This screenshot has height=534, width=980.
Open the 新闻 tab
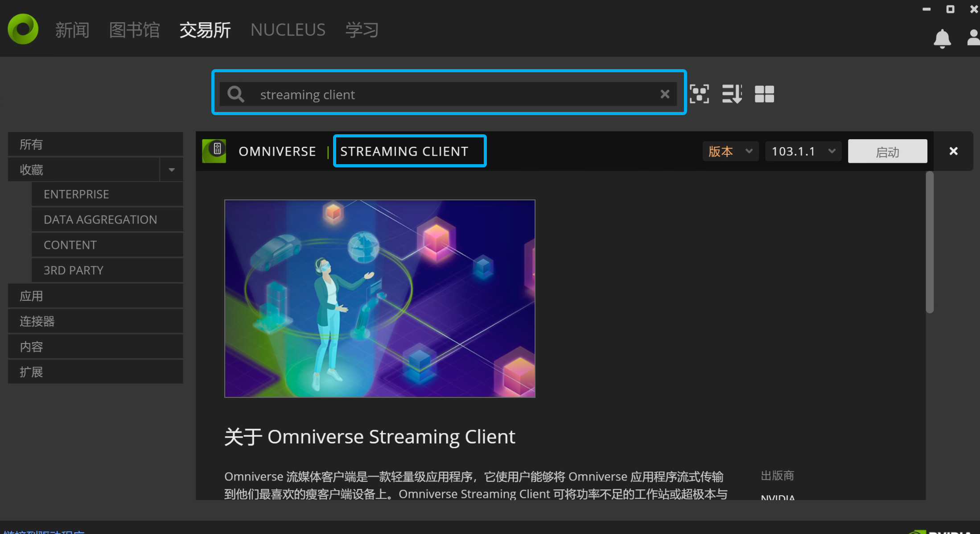tap(72, 30)
